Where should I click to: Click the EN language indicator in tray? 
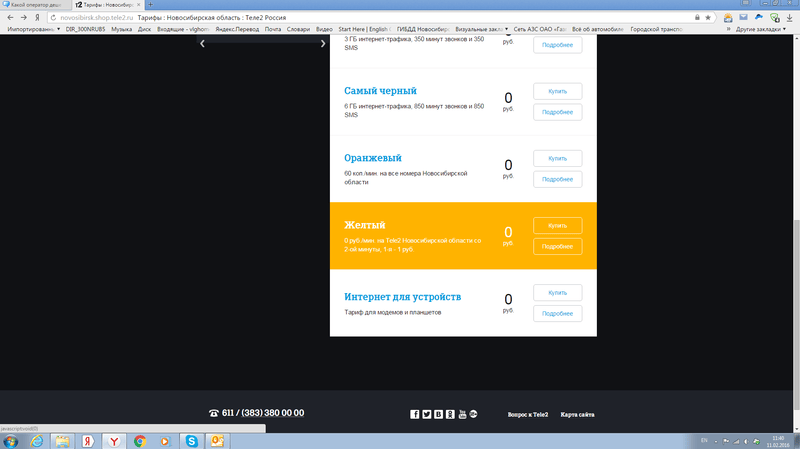click(704, 441)
